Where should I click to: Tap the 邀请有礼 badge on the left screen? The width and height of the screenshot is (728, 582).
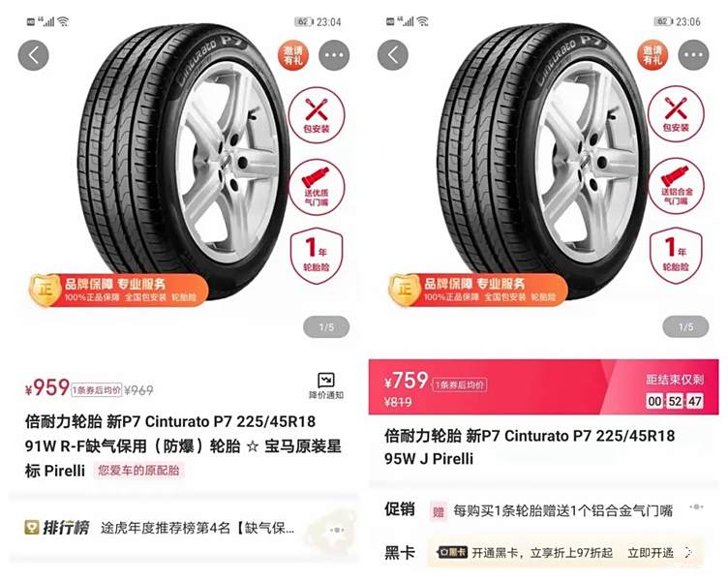pos(293,55)
